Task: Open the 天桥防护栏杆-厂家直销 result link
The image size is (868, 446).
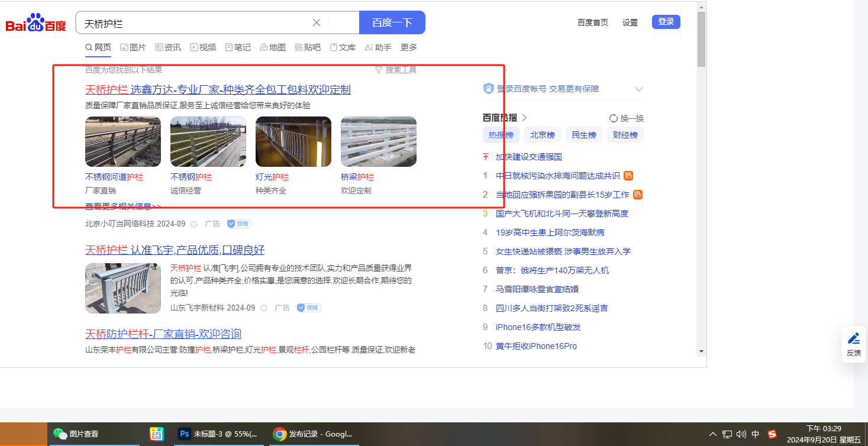Action: [x=163, y=334]
